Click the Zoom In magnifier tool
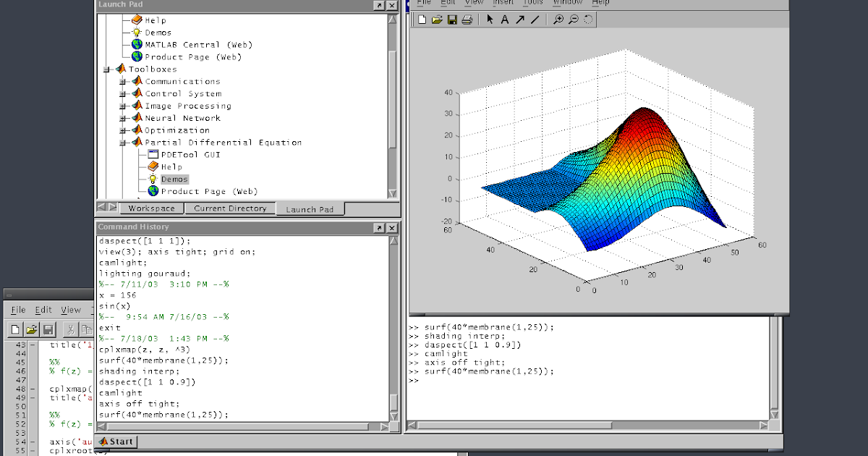 tap(558, 20)
